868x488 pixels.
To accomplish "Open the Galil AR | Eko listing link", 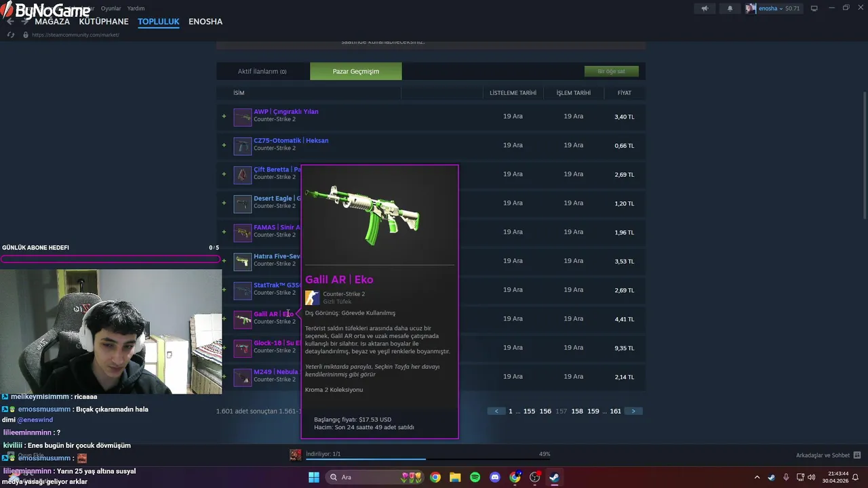I will pyautogui.click(x=274, y=314).
